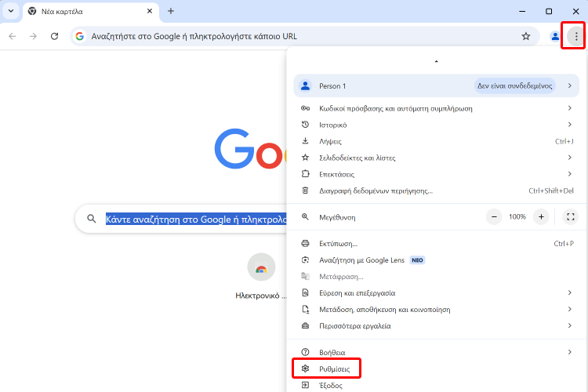Choose Έξοδος to quit Chrome
The height and width of the screenshot is (392, 588).
pyautogui.click(x=436, y=385)
